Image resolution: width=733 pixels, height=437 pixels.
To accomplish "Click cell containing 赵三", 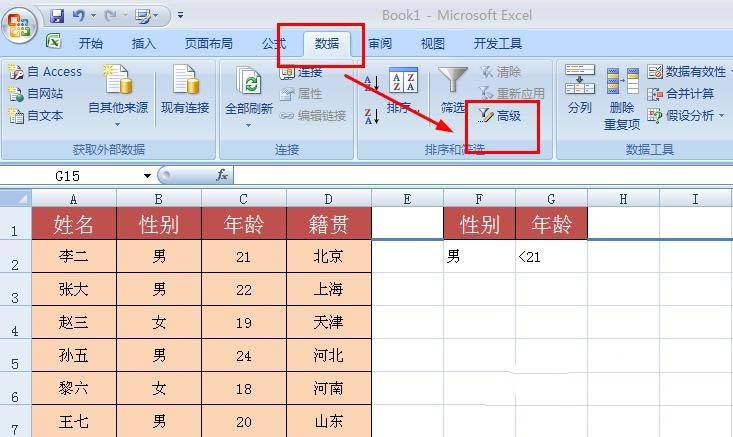I will coord(74,322).
